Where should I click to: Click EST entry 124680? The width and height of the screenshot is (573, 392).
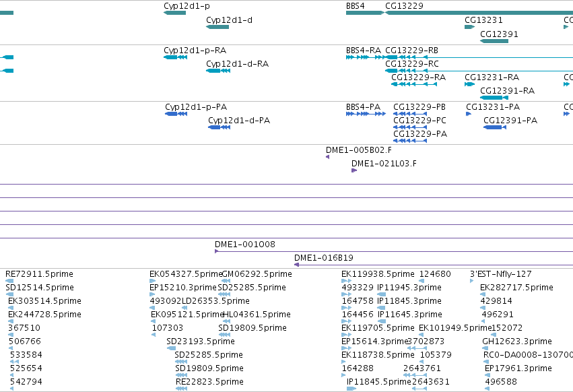coord(422,281)
